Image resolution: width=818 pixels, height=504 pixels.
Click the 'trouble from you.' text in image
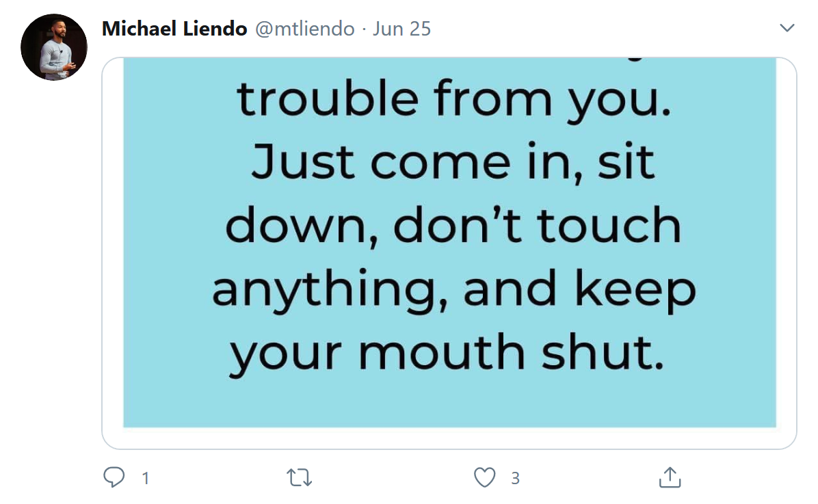tap(454, 100)
